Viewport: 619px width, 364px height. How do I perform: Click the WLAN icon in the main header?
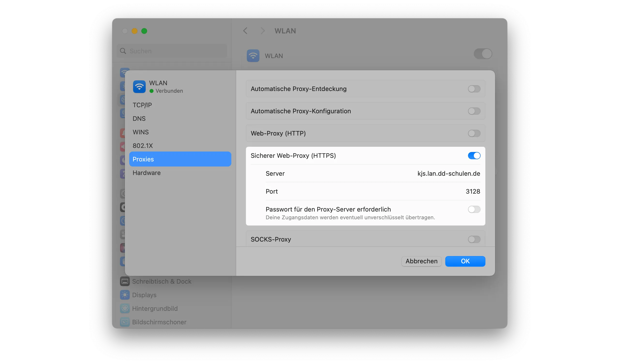pyautogui.click(x=253, y=56)
